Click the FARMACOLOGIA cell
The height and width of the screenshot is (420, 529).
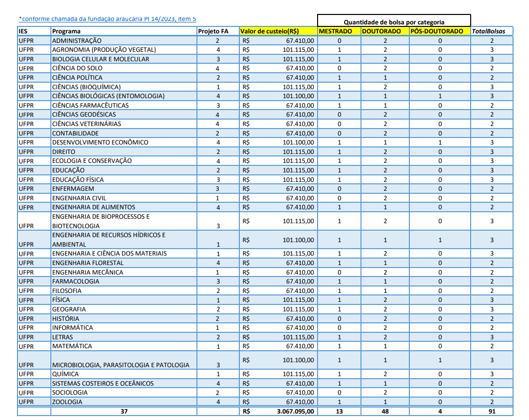(124, 281)
